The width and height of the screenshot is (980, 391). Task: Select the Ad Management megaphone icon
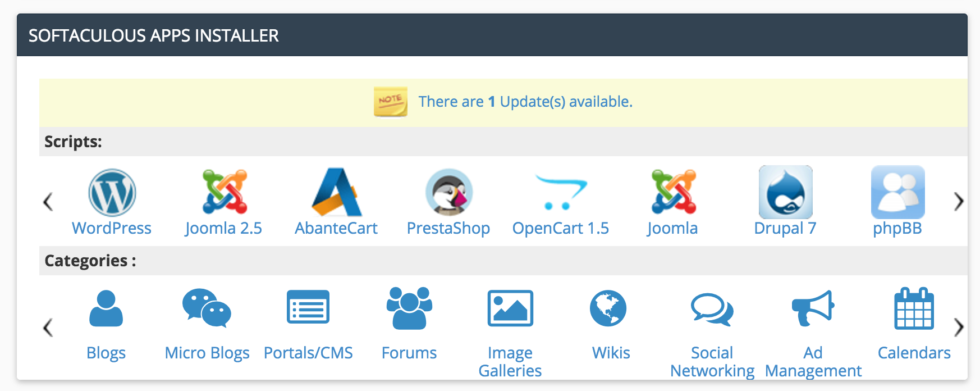pos(813,308)
